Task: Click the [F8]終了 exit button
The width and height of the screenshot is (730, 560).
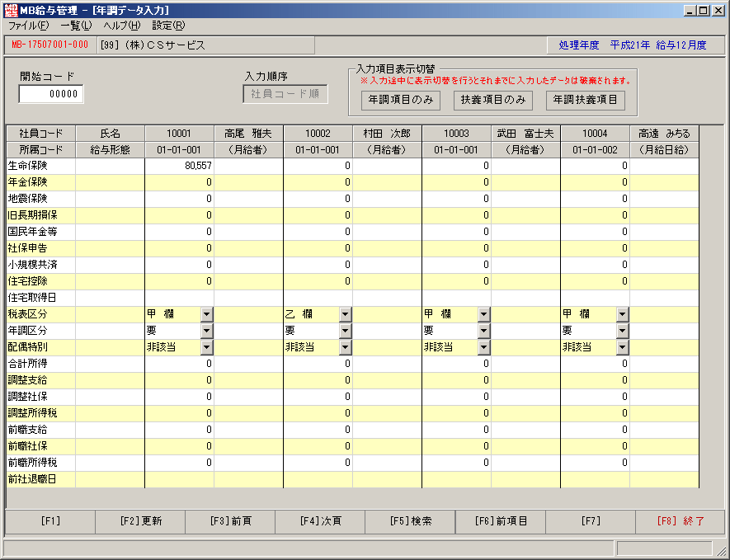Action: 681,521
